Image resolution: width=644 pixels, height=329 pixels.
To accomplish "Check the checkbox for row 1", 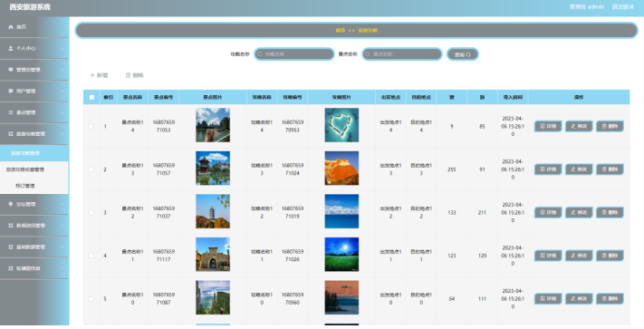I will click(91, 126).
